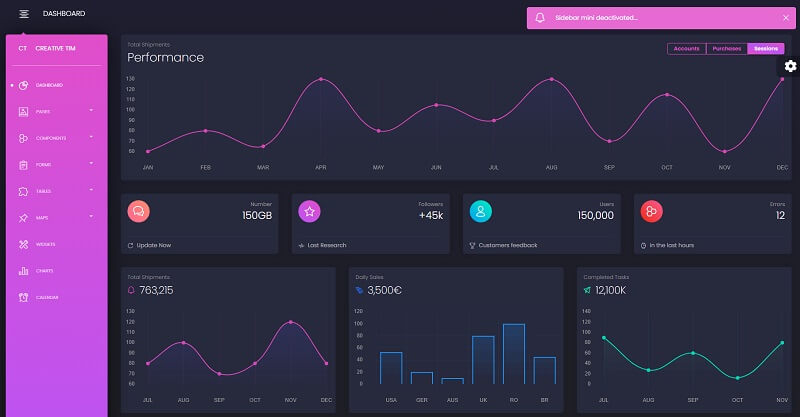Viewport: 800px width, 417px height.
Task: Switch performance chart to Purchases
Action: tap(726, 48)
